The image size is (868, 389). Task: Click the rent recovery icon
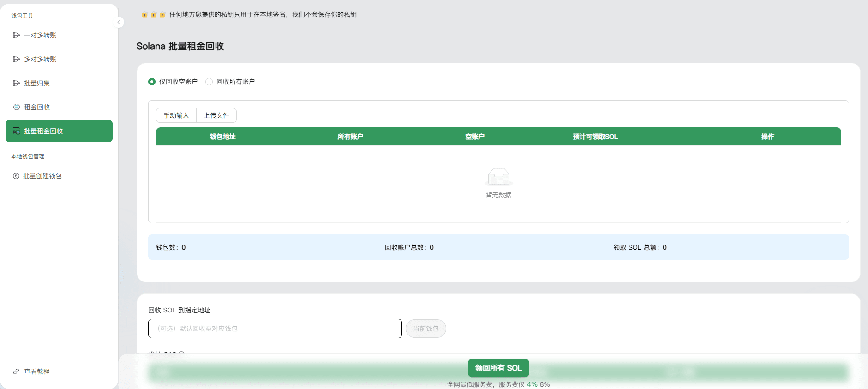coord(16,107)
